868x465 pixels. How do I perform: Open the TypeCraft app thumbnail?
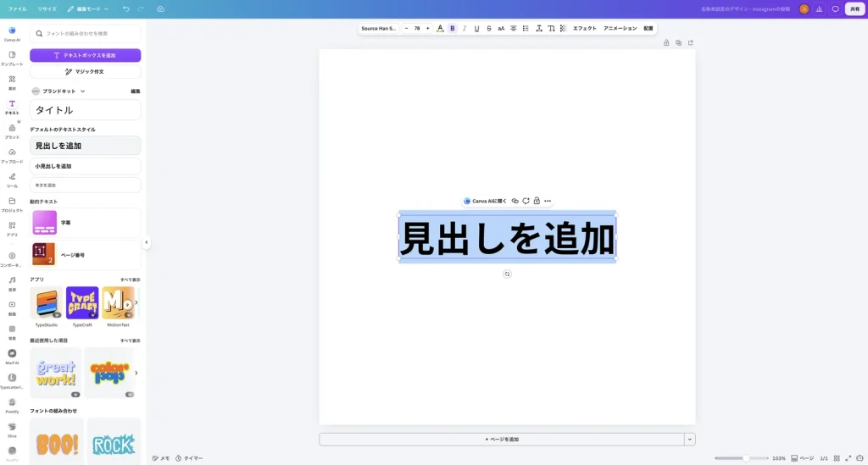click(x=82, y=302)
